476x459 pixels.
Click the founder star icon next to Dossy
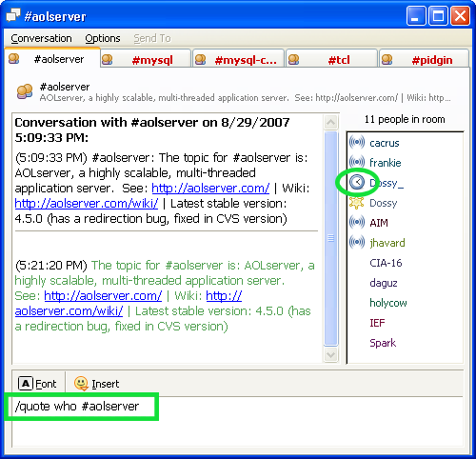[356, 202]
